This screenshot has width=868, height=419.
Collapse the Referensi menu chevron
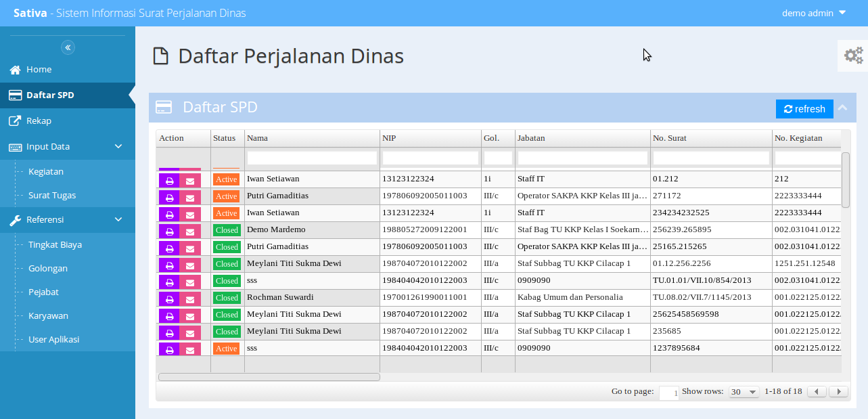(118, 220)
